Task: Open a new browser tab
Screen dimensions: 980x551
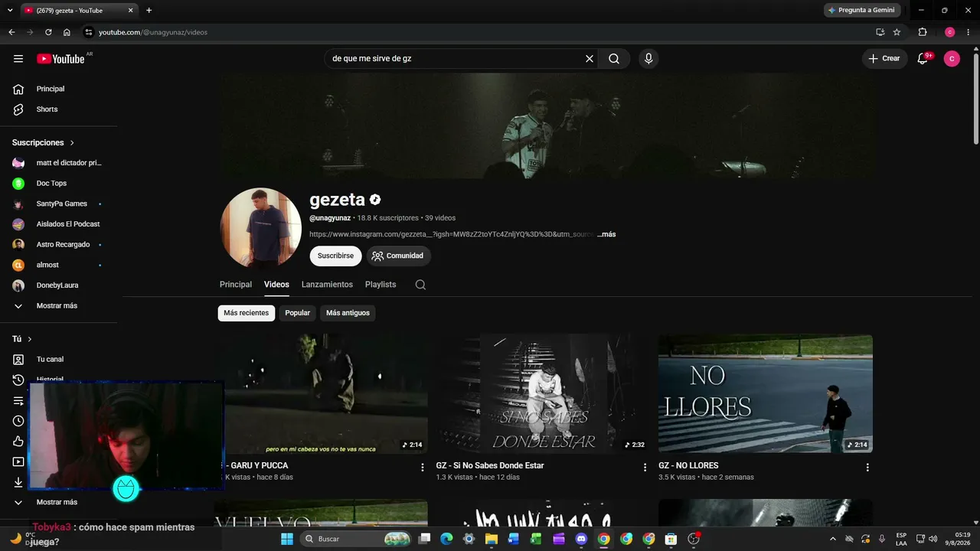Action: pos(149,10)
